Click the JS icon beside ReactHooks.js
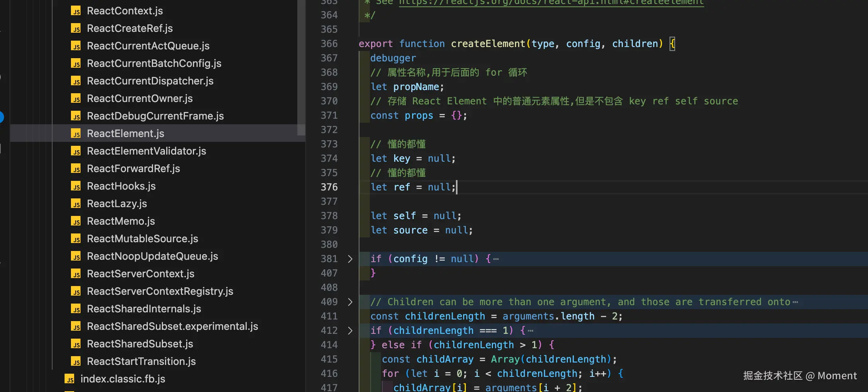 click(x=76, y=186)
